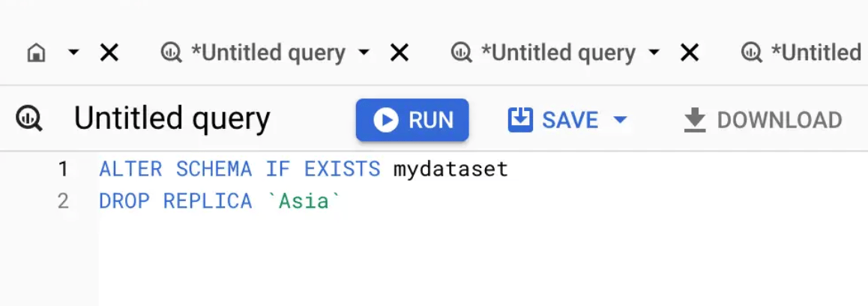Place cursor on `Asia` in editor line 2
Viewport: 868px width, 306px height.
click(304, 201)
